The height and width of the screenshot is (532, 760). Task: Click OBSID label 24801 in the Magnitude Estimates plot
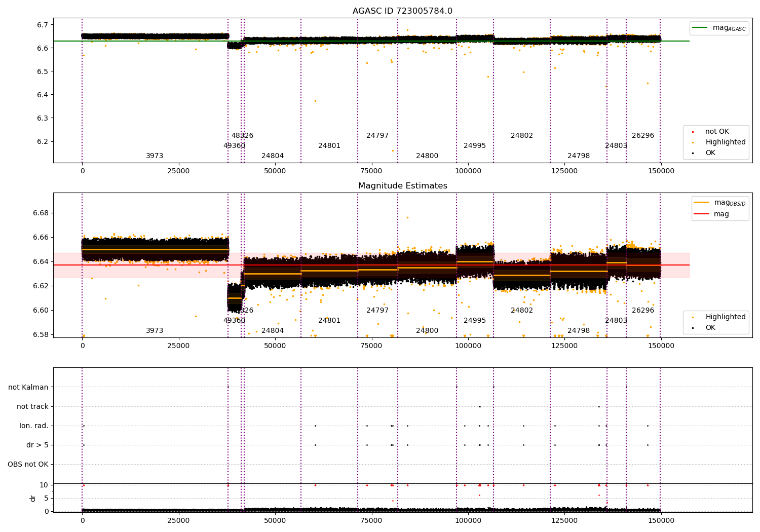(x=329, y=321)
